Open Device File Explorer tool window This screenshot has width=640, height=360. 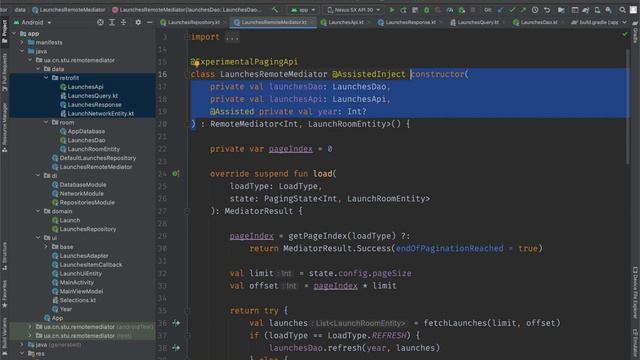635,293
